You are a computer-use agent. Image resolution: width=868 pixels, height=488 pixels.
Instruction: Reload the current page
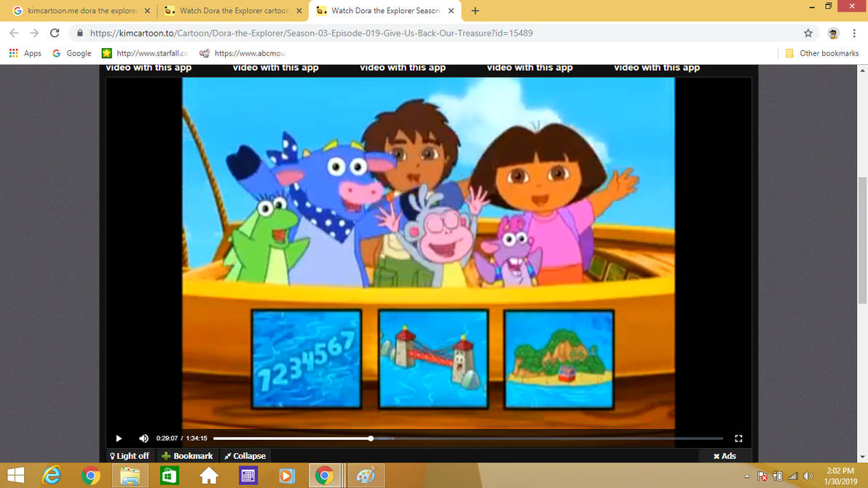pyautogui.click(x=54, y=34)
